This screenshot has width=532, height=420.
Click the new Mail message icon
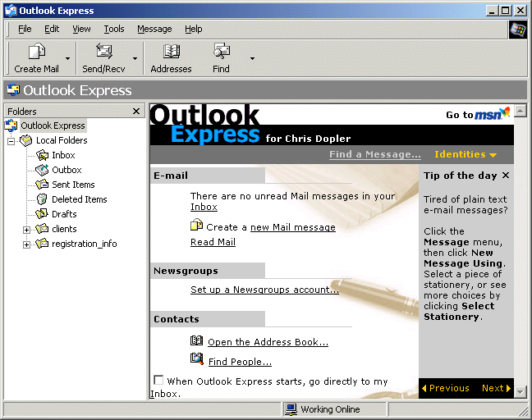pos(196,226)
